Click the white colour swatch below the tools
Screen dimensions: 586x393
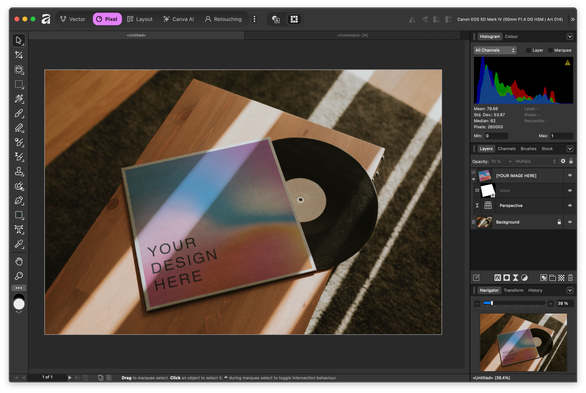pyautogui.click(x=19, y=304)
